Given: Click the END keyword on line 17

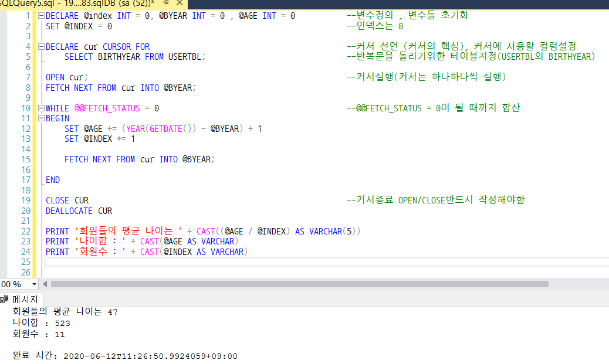Looking at the screenshot, I should [x=53, y=180].
